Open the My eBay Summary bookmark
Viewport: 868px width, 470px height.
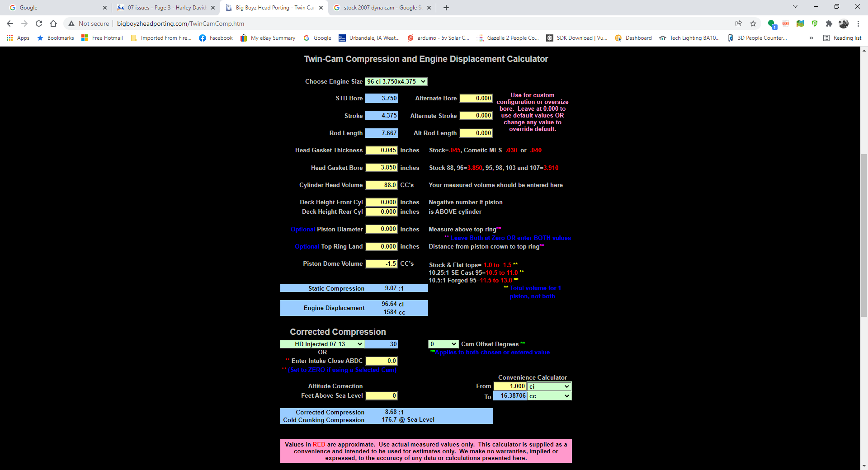coord(268,38)
